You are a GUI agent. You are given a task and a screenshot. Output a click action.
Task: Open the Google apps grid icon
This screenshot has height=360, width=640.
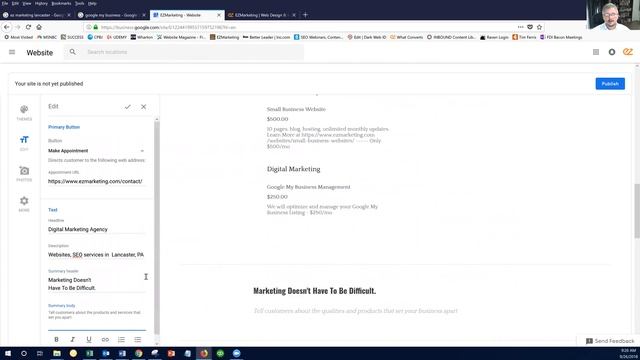point(596,52)
